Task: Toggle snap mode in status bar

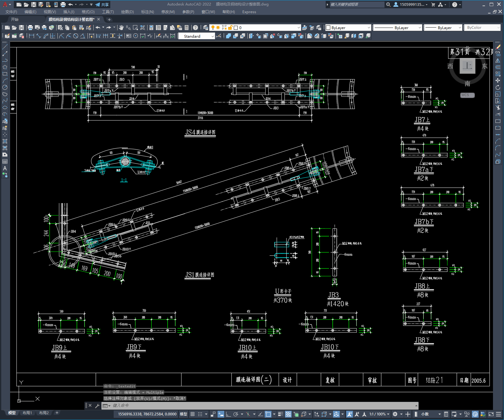Action: [200, 414]
